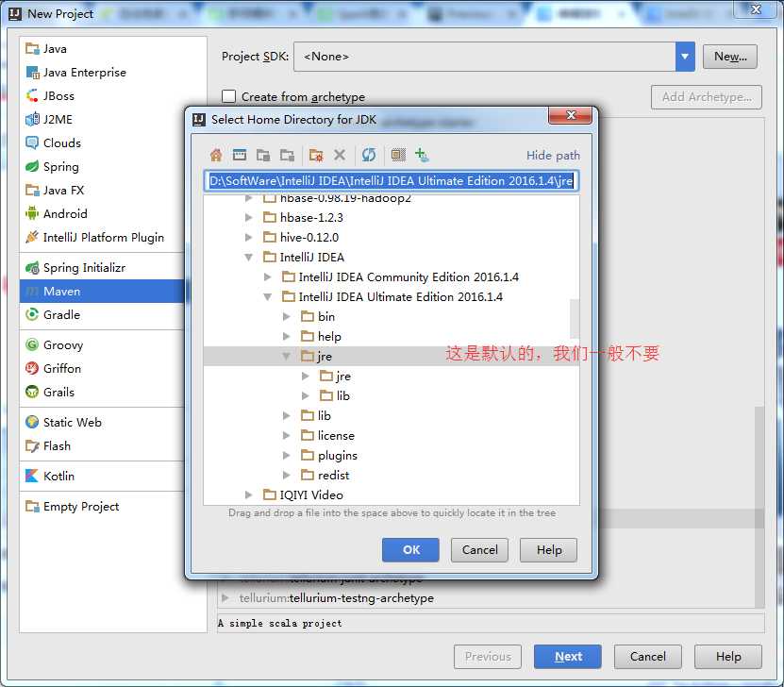Close the Select Home Directory dialog
The height and width of the screenshot is (687, 784).
571,115
